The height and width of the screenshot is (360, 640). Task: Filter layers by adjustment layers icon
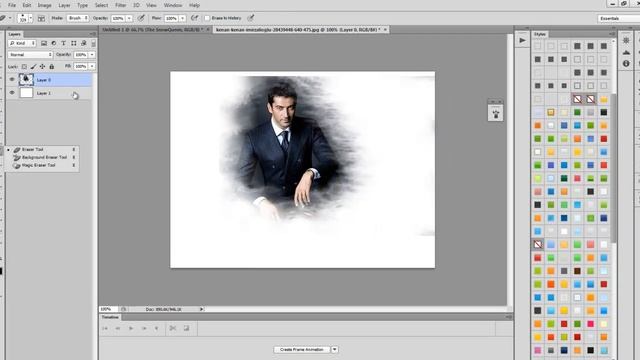point(53,43)
